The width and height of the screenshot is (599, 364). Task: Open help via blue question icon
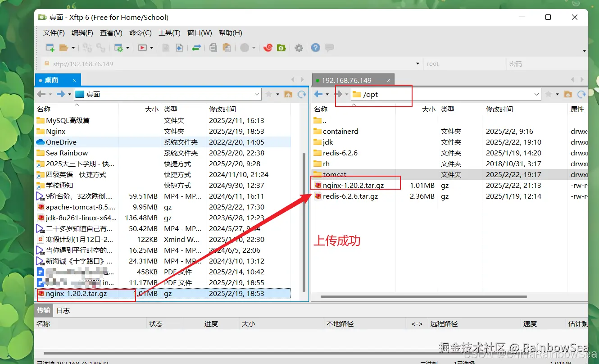[316, 48]
